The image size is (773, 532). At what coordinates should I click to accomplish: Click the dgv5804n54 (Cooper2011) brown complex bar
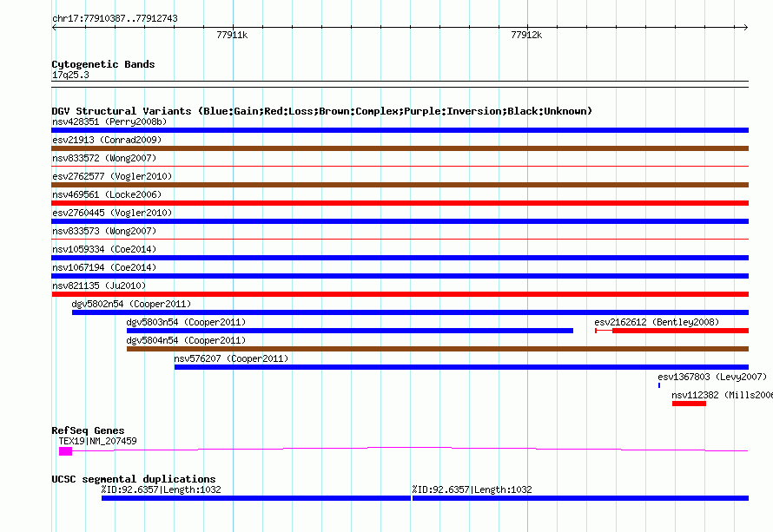[x=437, y=349]
